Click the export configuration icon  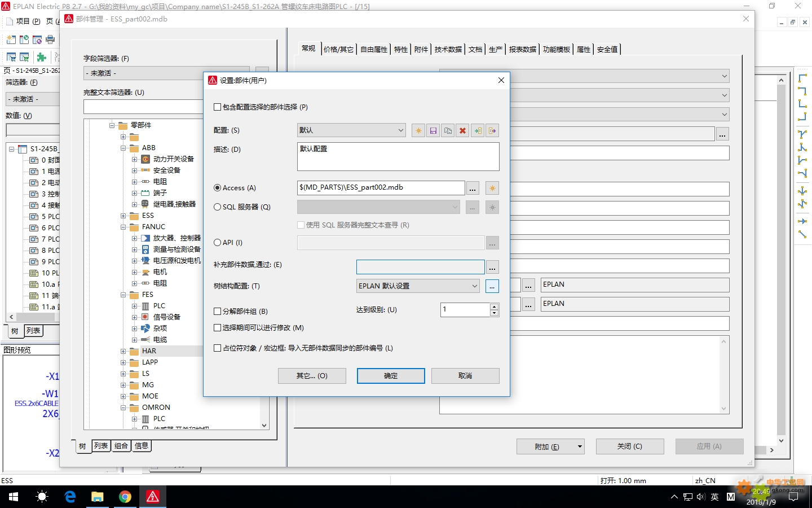point(492,130)
